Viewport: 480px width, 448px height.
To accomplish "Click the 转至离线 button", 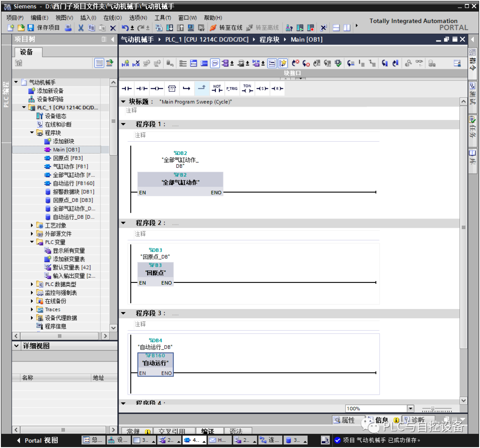I will click(x=263, y=28).
